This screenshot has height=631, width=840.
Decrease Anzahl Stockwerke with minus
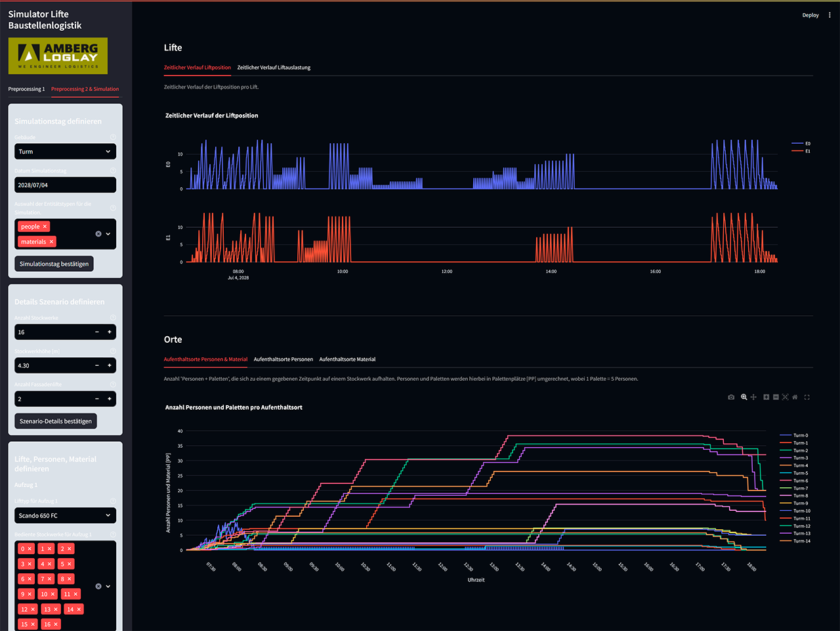coord(97,332)
